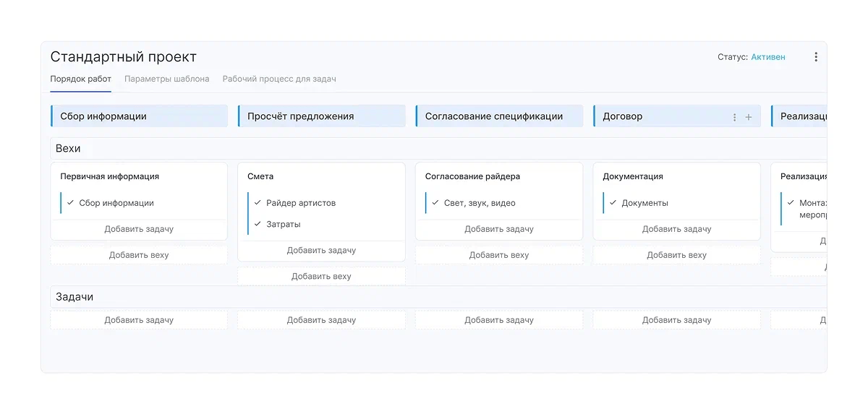Open the project kebab menu near status

[x=816, y=57]
